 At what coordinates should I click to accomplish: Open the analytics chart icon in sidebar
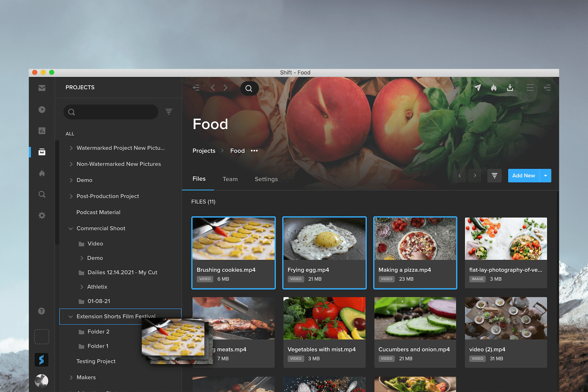click(x=42, y=131)
